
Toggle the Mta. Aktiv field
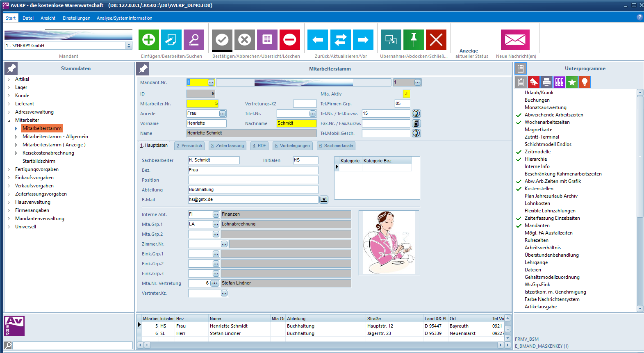point(406,94)
